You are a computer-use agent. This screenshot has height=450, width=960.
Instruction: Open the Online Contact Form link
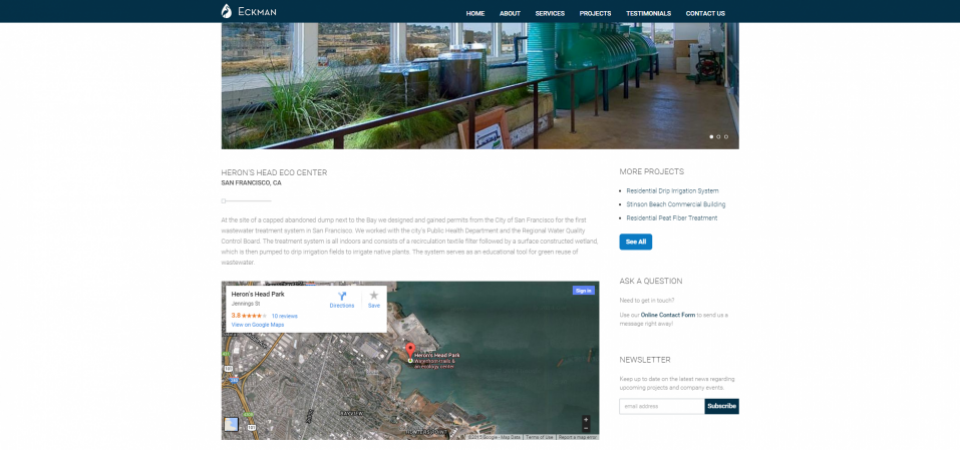tap(668, 315)
